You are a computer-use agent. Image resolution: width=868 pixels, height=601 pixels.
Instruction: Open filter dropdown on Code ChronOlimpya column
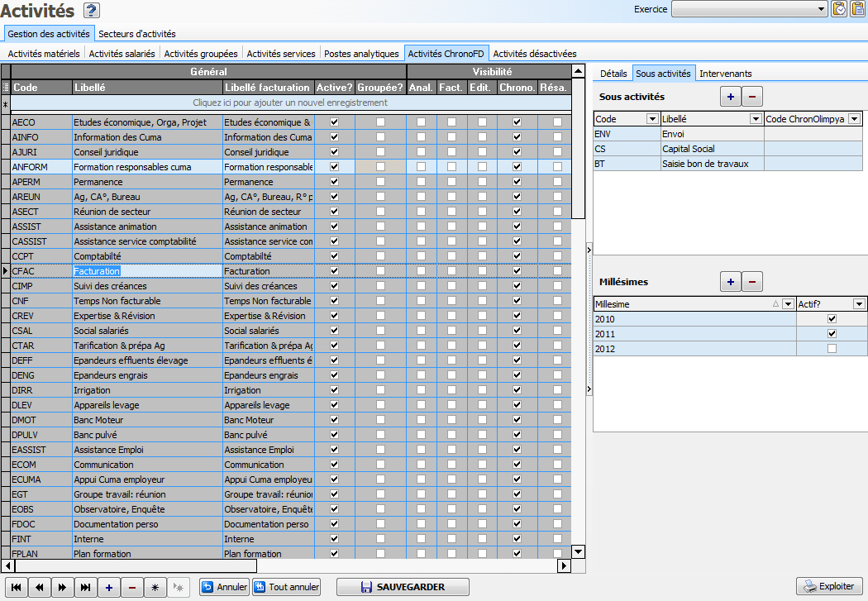coord(855,119)
